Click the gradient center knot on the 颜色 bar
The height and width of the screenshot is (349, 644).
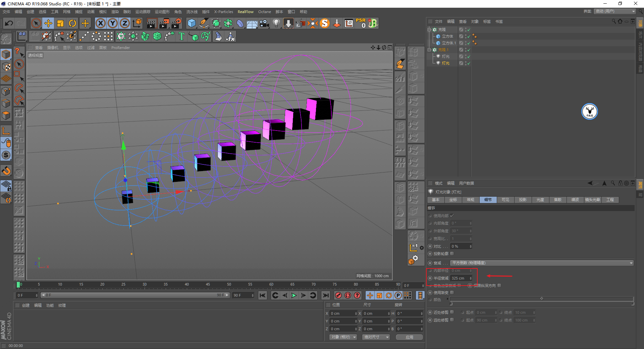click(542, 298)
